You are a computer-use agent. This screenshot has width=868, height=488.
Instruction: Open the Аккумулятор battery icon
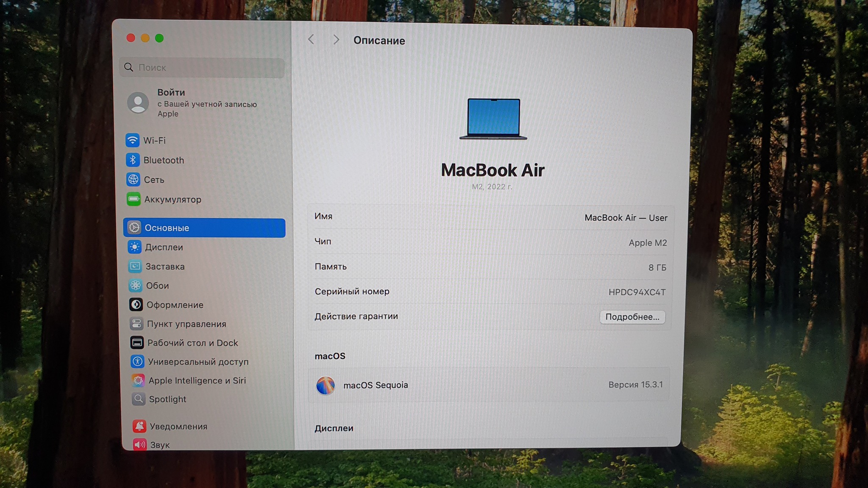click(x=134, y=199)
